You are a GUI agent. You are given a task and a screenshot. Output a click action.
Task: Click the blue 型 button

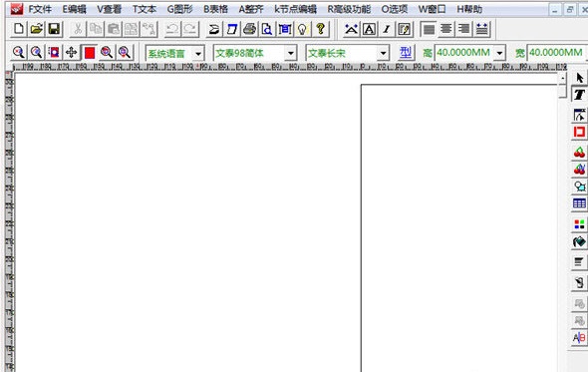[x=406, y=53]
